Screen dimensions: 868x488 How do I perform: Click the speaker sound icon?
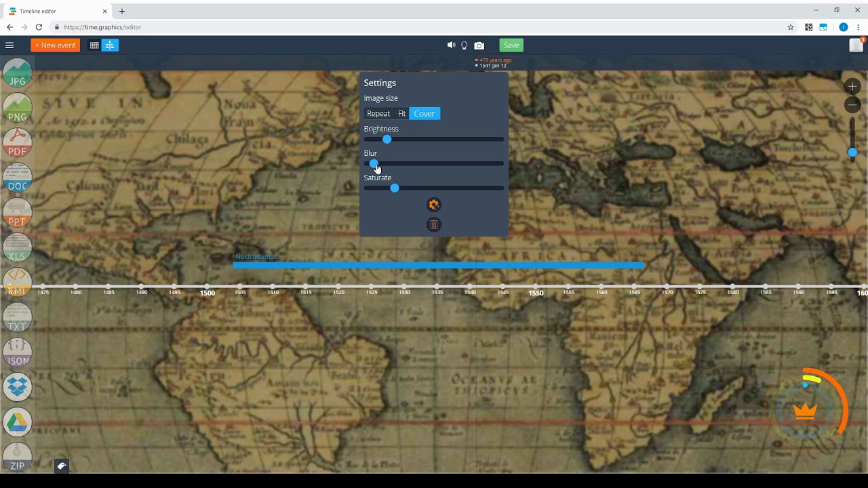[x=451, y=45]
